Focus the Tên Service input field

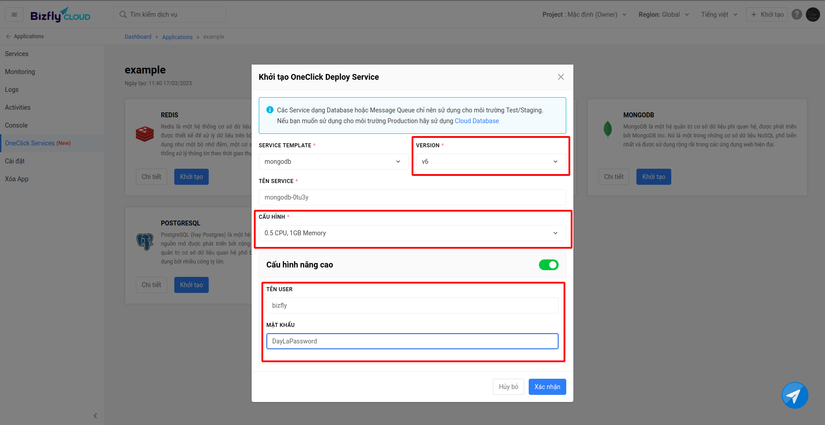[412, 197]
